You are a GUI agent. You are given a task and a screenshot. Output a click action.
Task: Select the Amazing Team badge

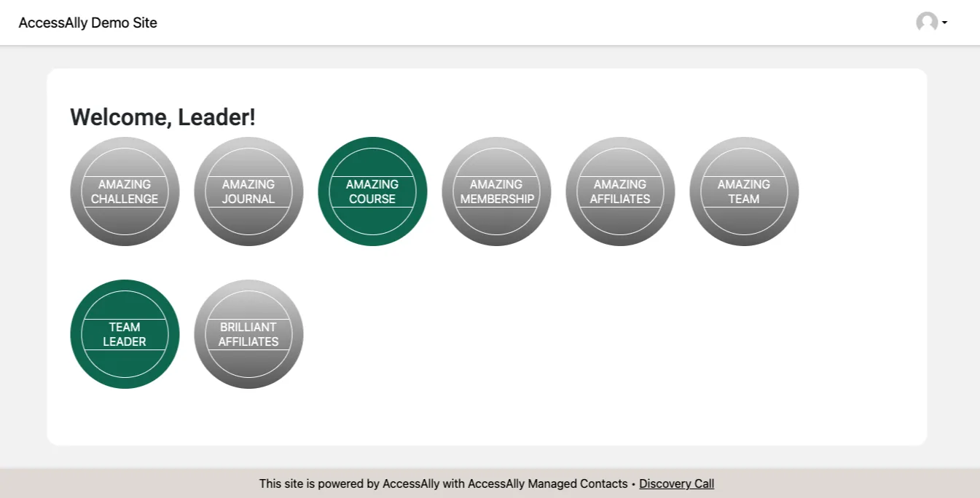tap(744, 191)
